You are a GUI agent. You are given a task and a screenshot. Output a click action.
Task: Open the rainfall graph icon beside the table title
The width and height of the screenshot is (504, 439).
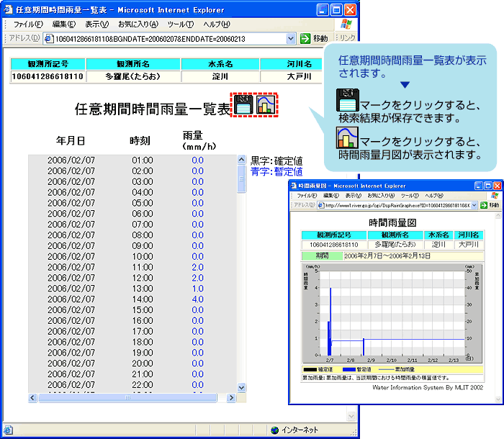[267, 105]
